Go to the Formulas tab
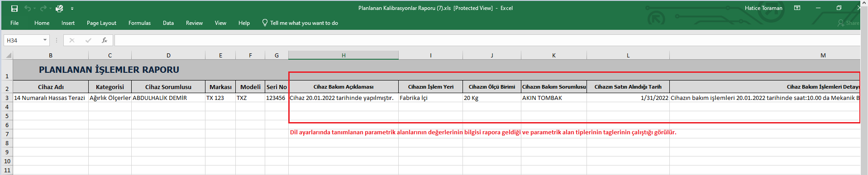 point(139,23)
